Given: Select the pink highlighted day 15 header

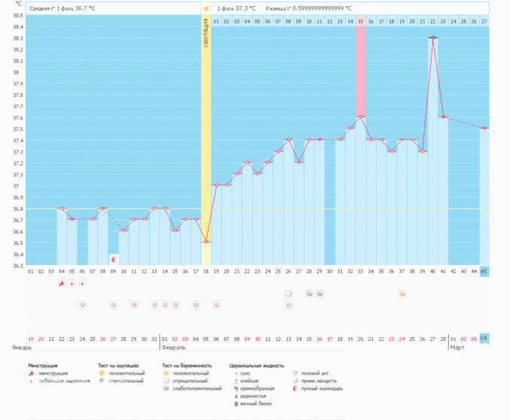Looking at the screenshot, I should coord(361,21).
